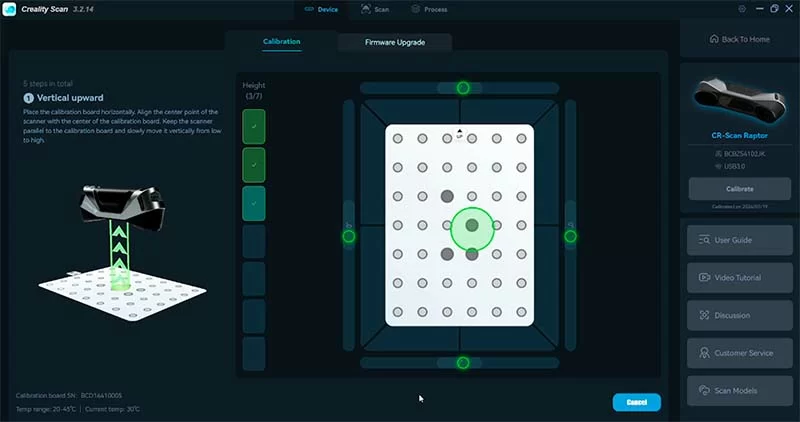The width and height of the screenshot is (800, 422).
Task: Click the Creality Scan app logo
Action: point(9,9)
